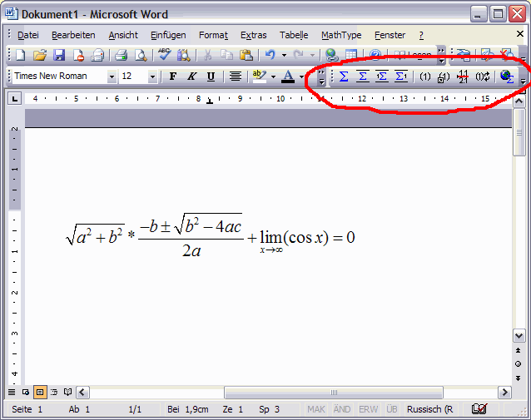Apply the yellow highlight color
The width and height of the screenshot is (531, 420).
[x=260, y=77]
